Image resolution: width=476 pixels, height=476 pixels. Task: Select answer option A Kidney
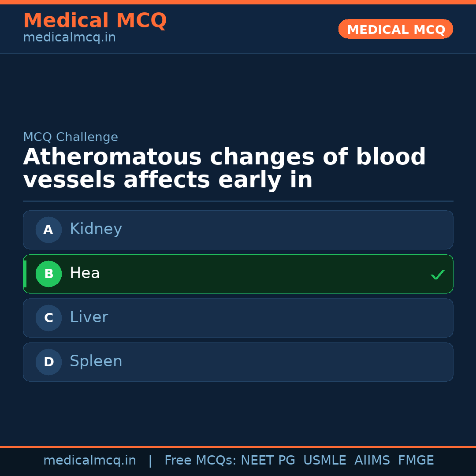pos(238,230)
